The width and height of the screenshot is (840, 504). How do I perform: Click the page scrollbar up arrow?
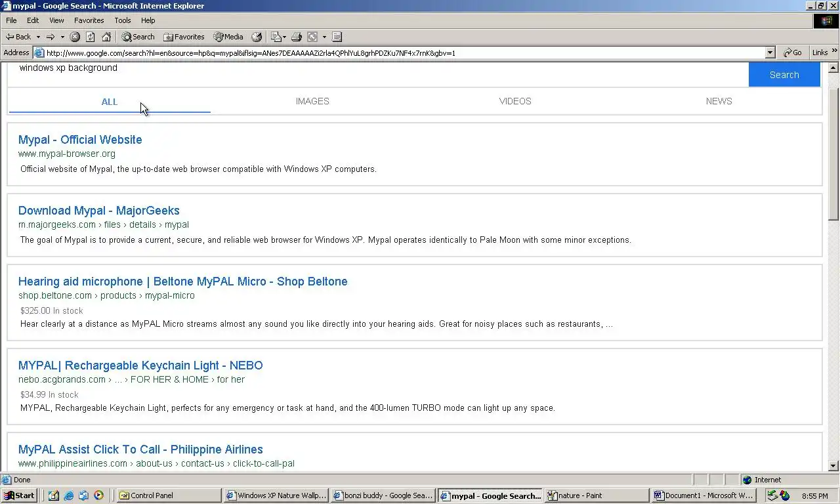833,68
